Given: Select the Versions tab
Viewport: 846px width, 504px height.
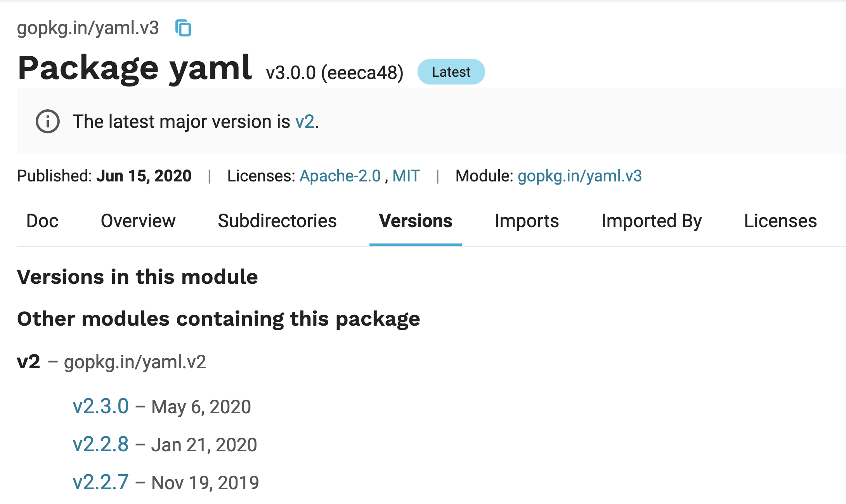Looking at the screenshot, I should pos(416,221).
